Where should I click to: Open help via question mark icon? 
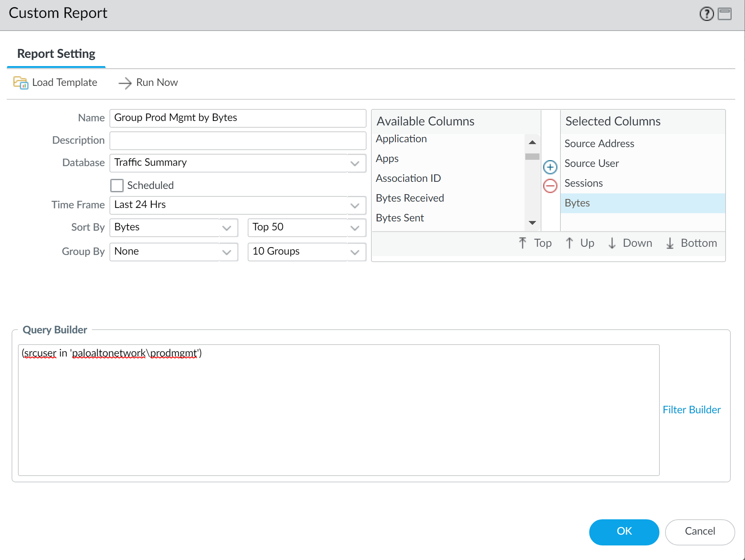pyautogui.click(x=706, y=14)
